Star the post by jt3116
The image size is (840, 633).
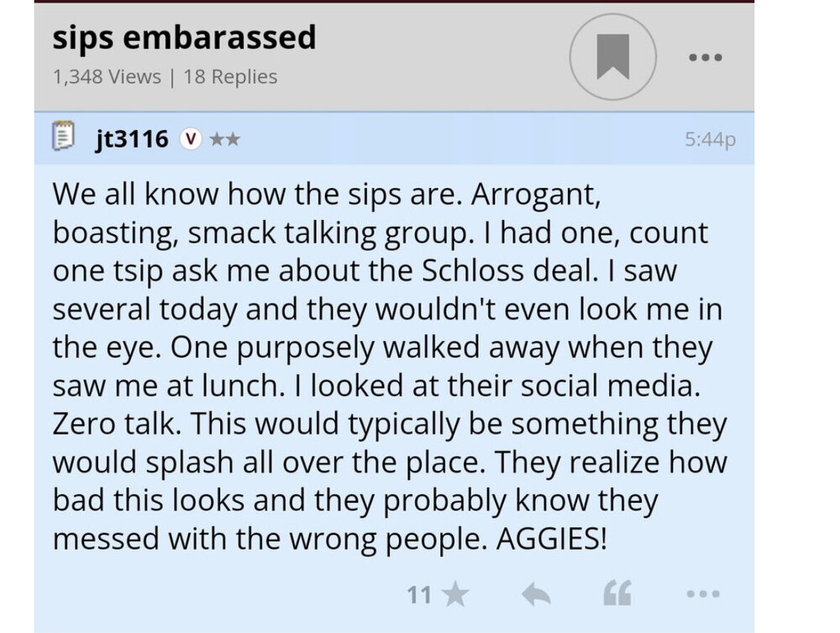(455, 595)
